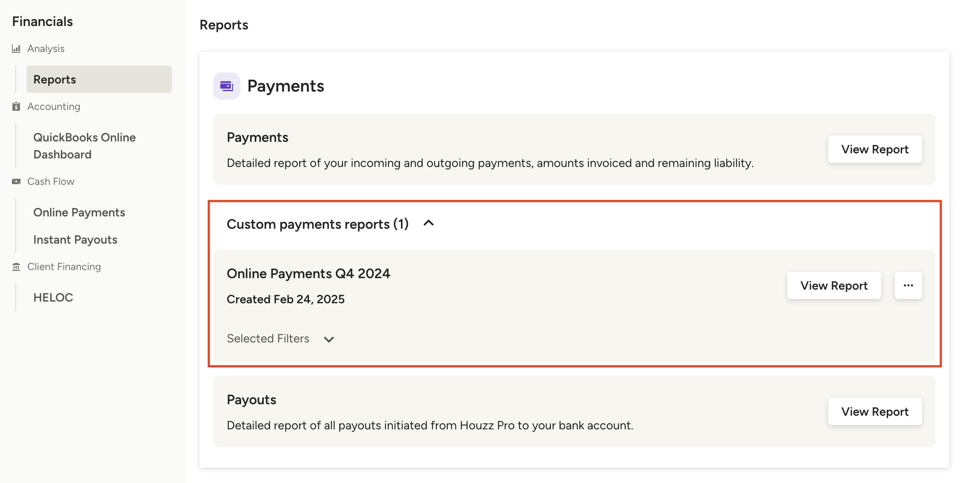This screenshot has height=483, width=980.
Task: Click the Client Financing bank icon
Action: (x=16, y=267)
